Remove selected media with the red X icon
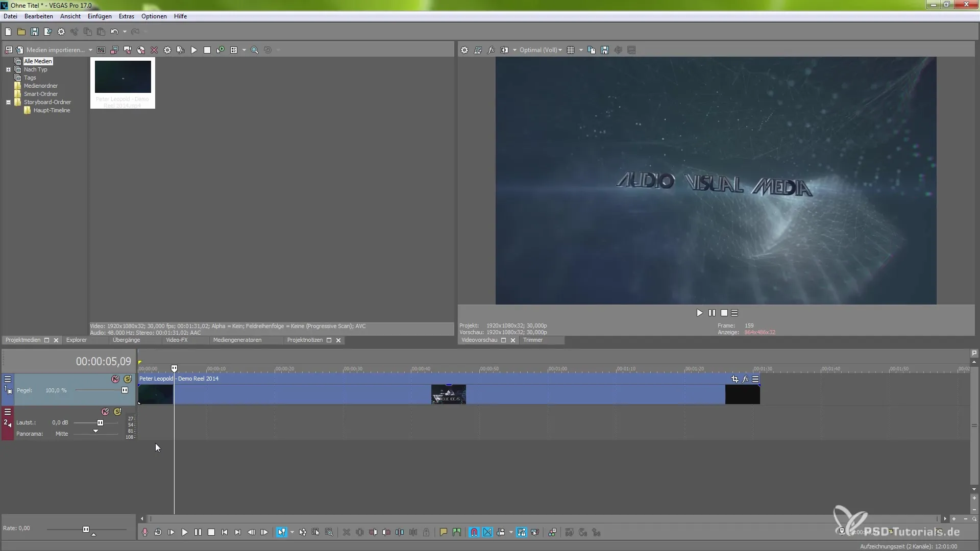The height and width of the screenshot is (551, 980). (154, 50)
